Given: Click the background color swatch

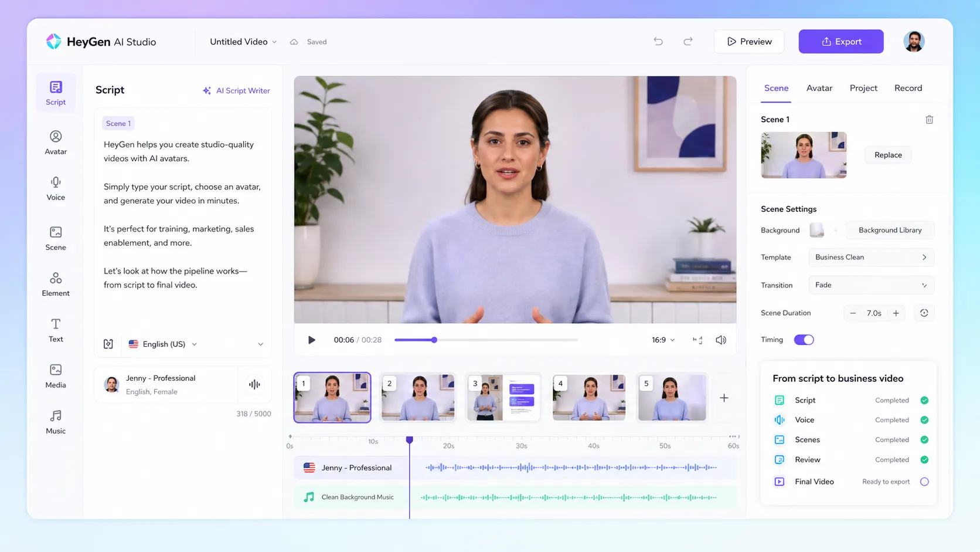Looking at the screenshot, I should [816, 230].
